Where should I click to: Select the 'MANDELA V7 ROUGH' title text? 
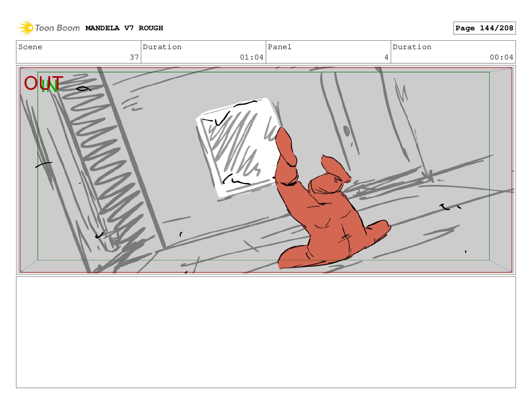(x=124, y=28)
